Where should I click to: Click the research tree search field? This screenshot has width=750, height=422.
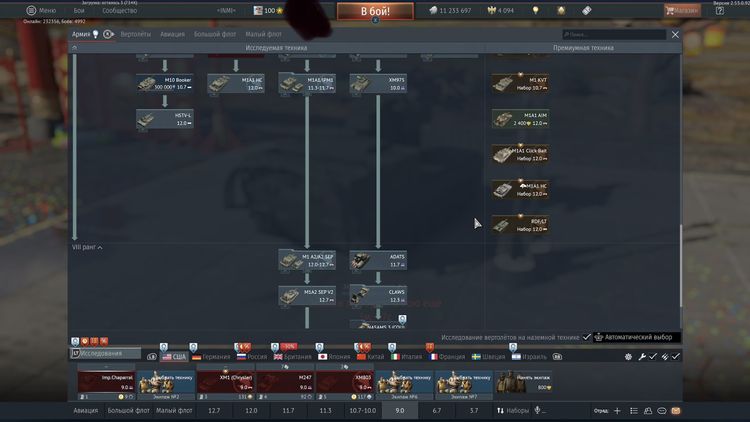pos(612,34)
